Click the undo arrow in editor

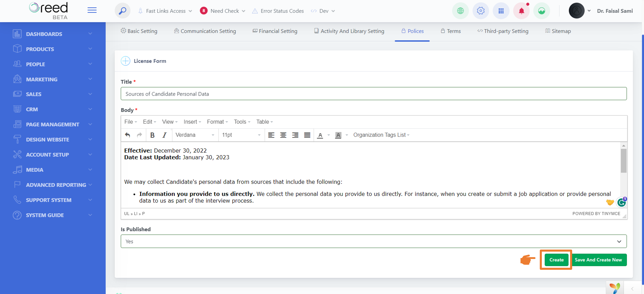tap(127, 135)
